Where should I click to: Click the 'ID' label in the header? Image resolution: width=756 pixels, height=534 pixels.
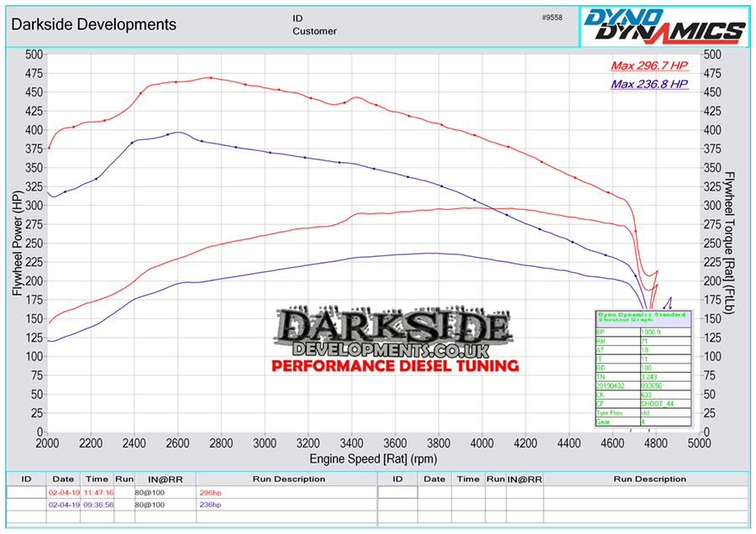(x=297, y=18)
